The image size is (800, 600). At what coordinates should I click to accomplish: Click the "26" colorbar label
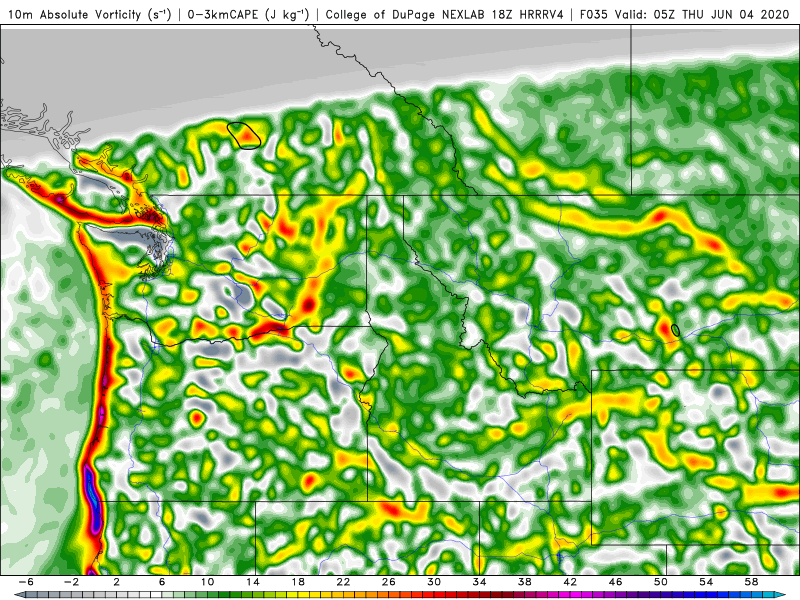point(389,582)
